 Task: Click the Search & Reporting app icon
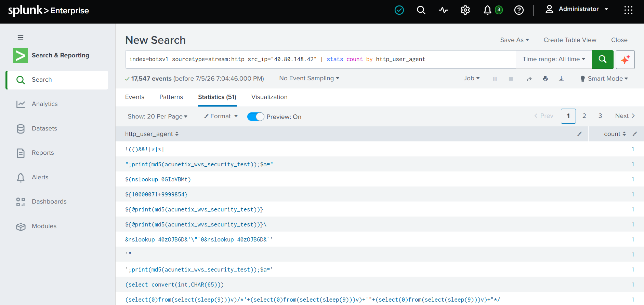[x=21, y=56]
